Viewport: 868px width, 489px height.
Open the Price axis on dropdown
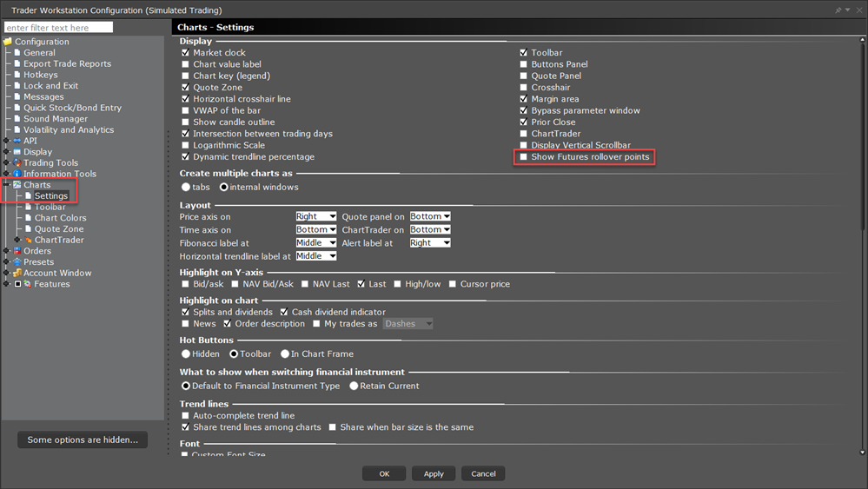point(316,216)
